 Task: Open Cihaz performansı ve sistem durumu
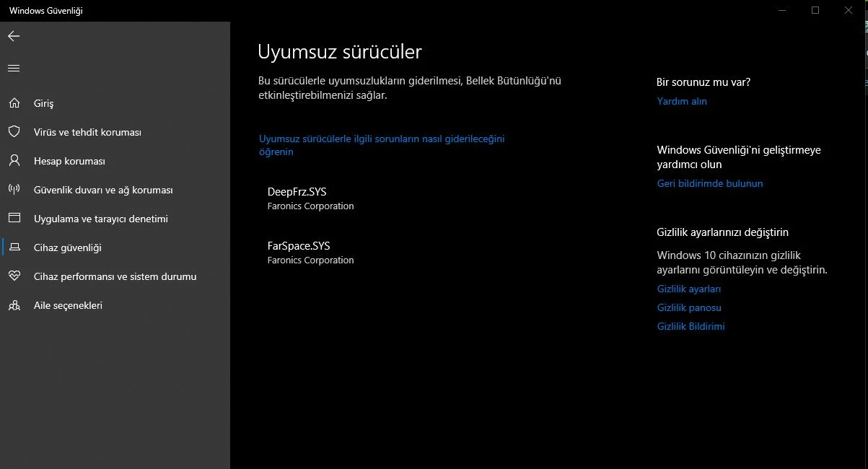click(x=115, y=276)
